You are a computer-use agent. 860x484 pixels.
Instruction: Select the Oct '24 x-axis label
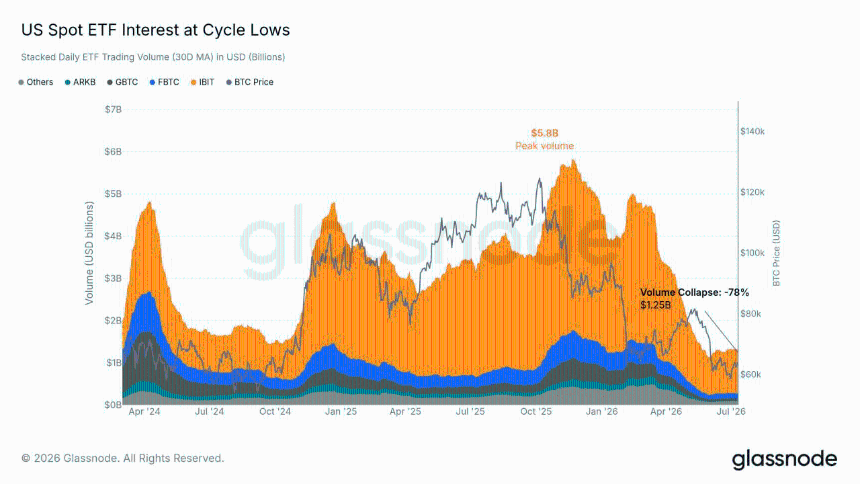click(x=275, y=412)
